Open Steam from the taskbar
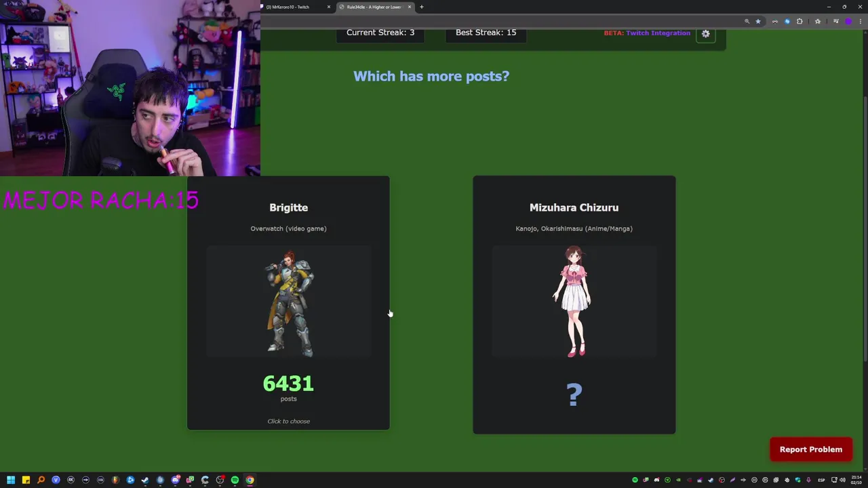 pyautogui.click(x=145, y=480)
